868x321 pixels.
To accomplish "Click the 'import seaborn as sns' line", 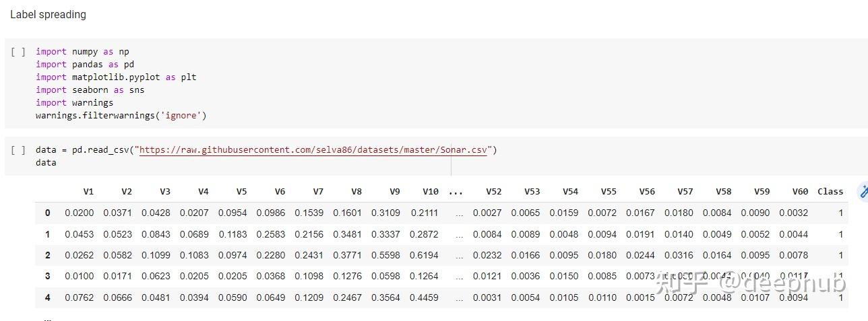I will [x=90, y=90].
